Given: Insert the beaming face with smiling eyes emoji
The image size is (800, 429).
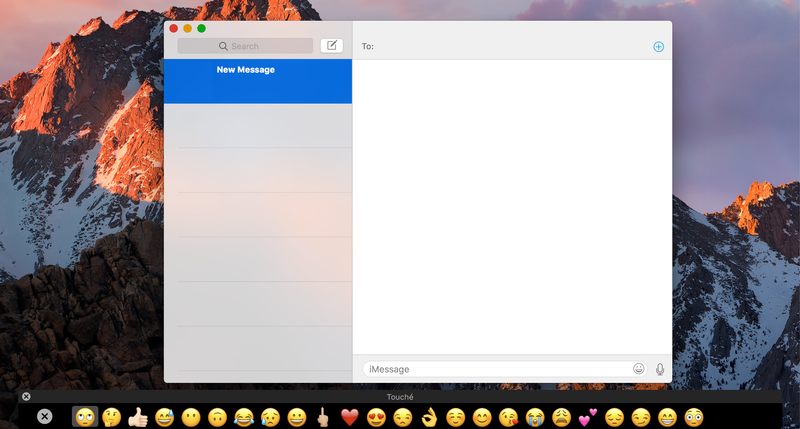Looking at the screenshot, I should click(x=668, y=417).
